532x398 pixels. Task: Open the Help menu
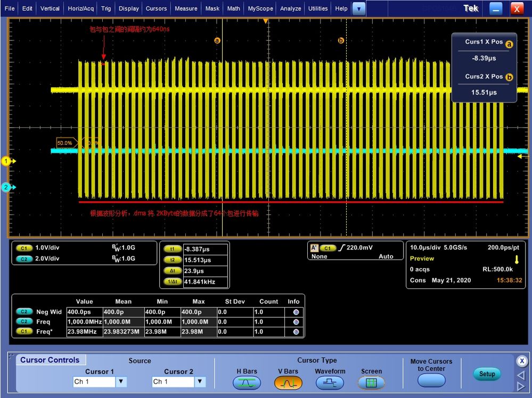click(x=341, y=9)
